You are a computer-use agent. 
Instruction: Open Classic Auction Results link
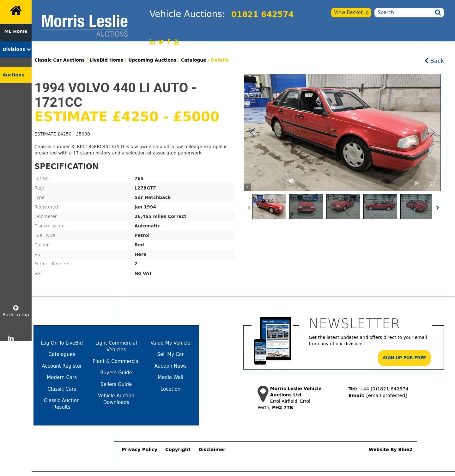(x=62, y=404)
